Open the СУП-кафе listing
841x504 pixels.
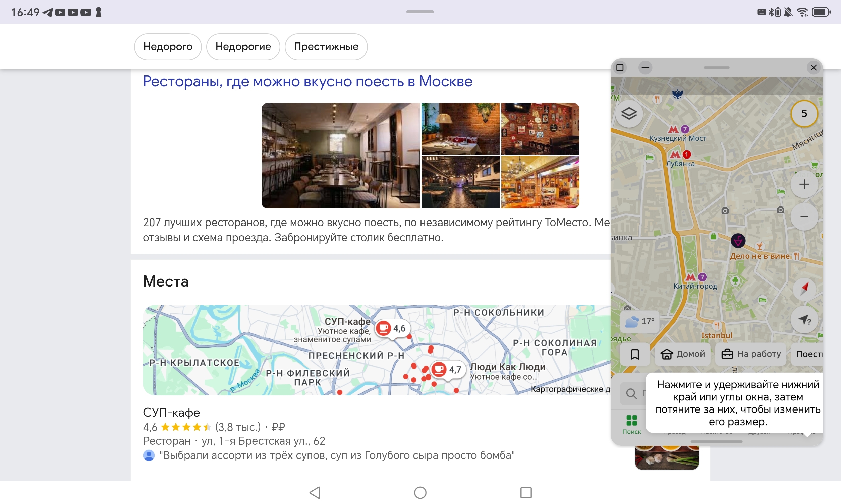pos(171,412)
